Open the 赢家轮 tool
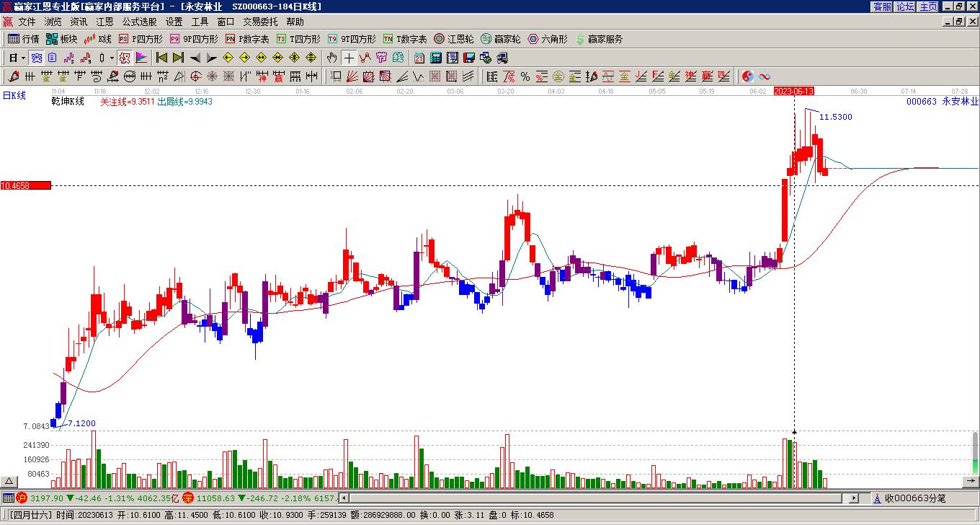The height and width of the screenshot is (525, 980). (501, 39)
